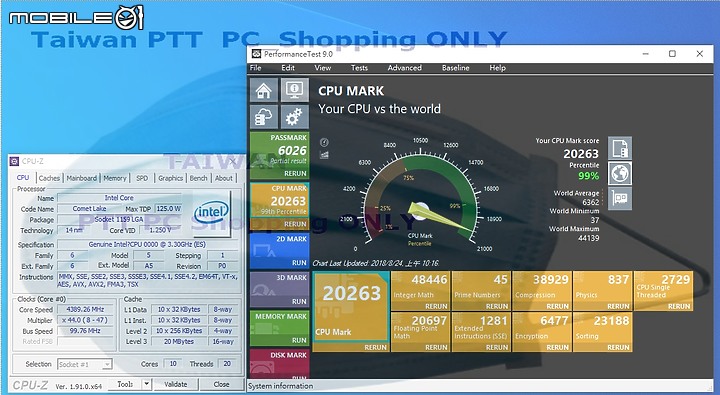Switch to the SPD tab in CPU-Z

[x=142, y=178]
